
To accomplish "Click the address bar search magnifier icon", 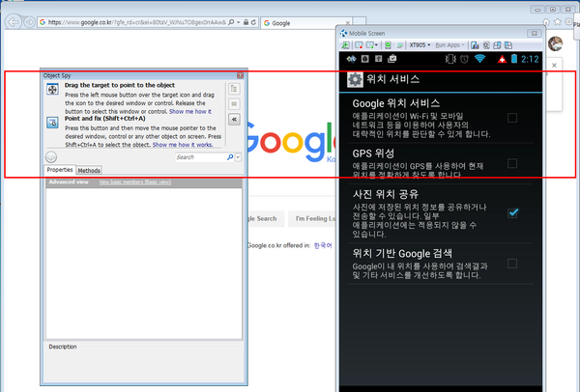I will 231,22.
